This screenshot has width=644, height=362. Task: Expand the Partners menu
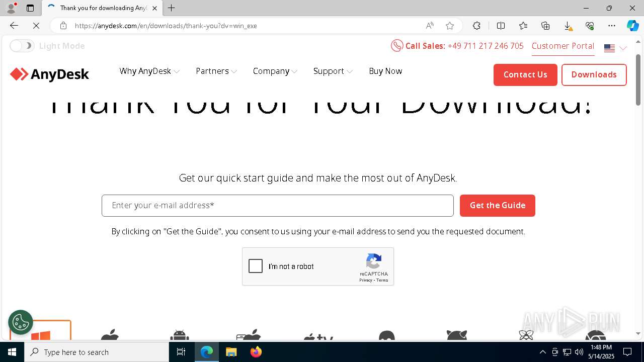[216, 71]
